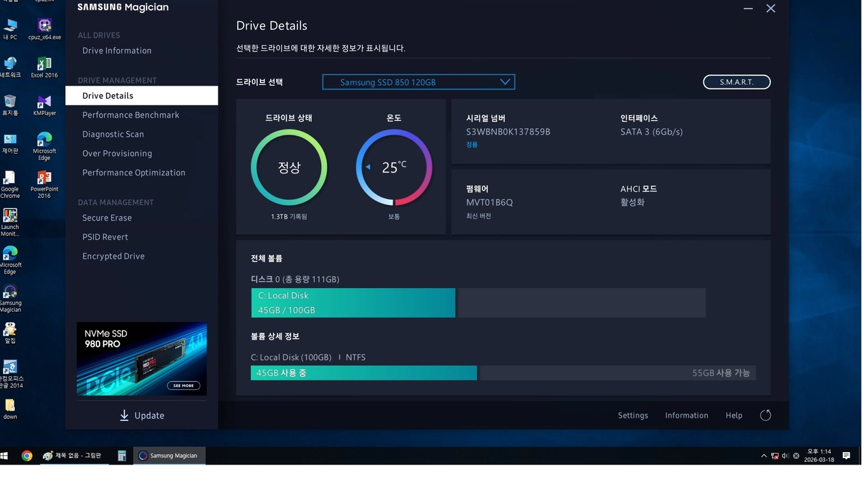The height and width of the screenshot is (488, 868).
Task: Select the Launch Monit... desktop shortcut
Action: point(10,223)
